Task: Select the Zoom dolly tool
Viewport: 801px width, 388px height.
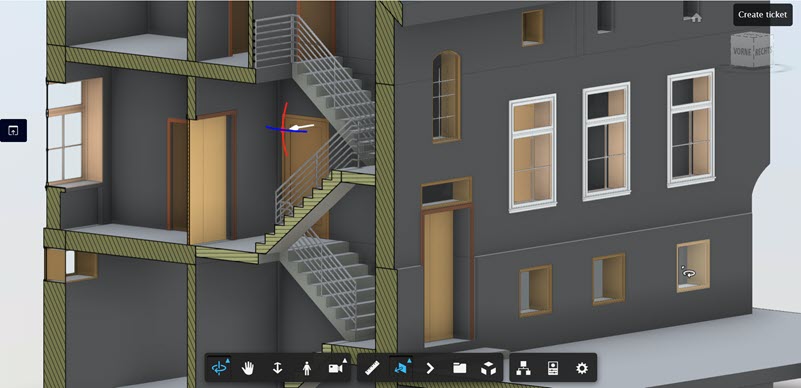Action: coord(277,368)
